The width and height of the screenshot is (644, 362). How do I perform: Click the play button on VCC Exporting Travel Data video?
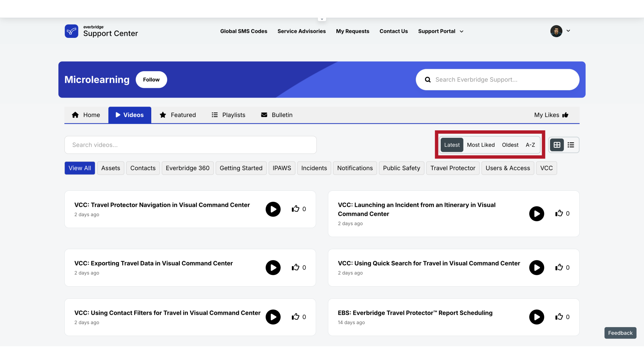(273, 267)
